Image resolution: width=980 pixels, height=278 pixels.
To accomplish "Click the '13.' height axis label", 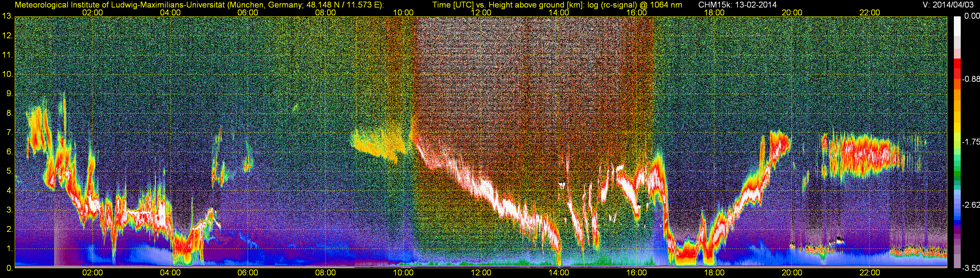I will [x=7, y=16].
